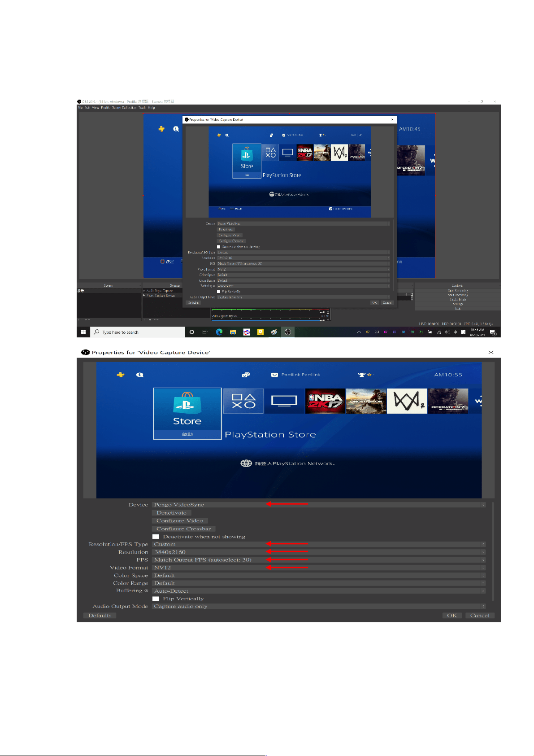This screenshot has width=534, height=756.
Task: Open the Windows Start menu
Action: click(83, 332)
